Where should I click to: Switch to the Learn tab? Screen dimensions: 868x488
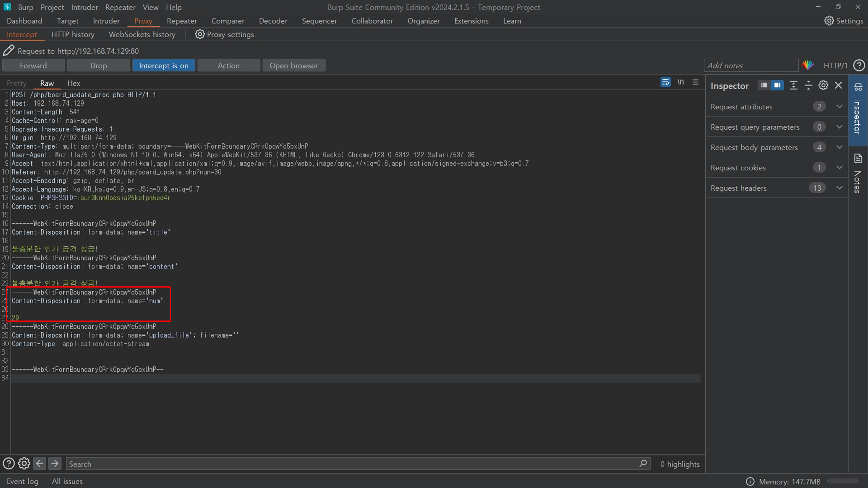[512, 21]
